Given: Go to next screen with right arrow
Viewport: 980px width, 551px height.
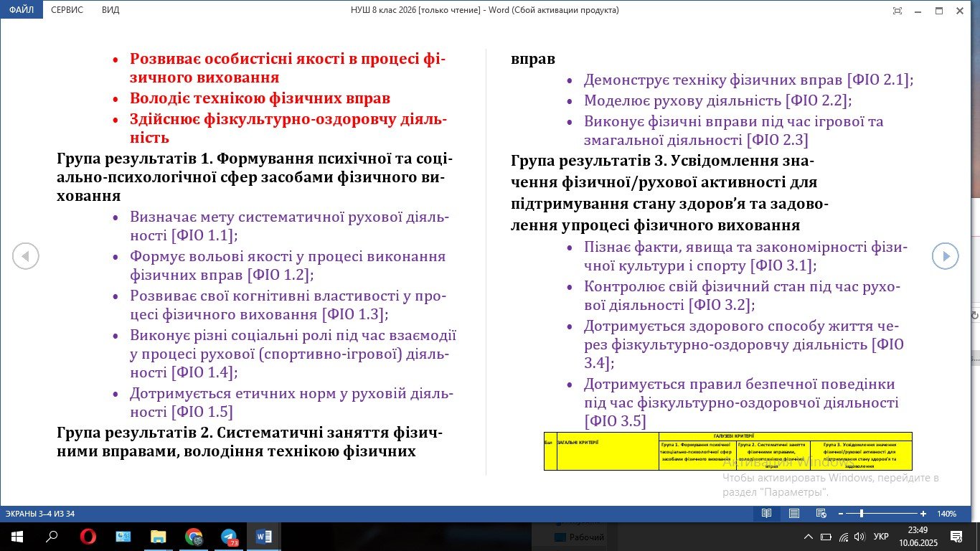Looking at the screenshot, I should 945,256.
